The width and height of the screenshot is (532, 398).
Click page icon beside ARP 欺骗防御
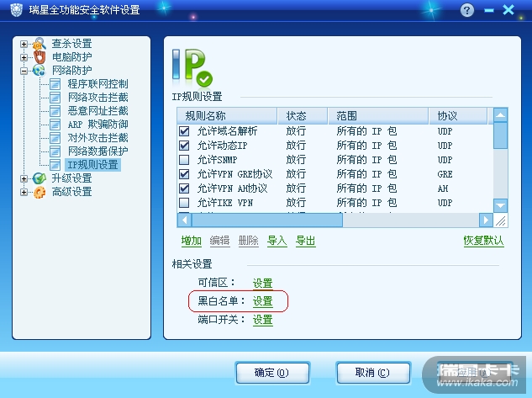coord(55,125)
